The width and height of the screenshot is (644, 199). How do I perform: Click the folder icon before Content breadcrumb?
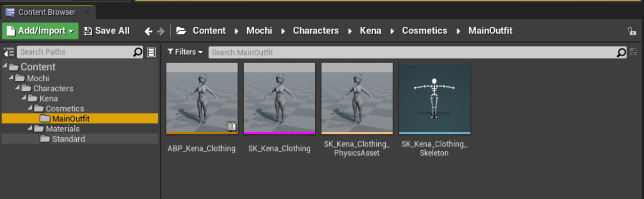click(x=182, y=31)
